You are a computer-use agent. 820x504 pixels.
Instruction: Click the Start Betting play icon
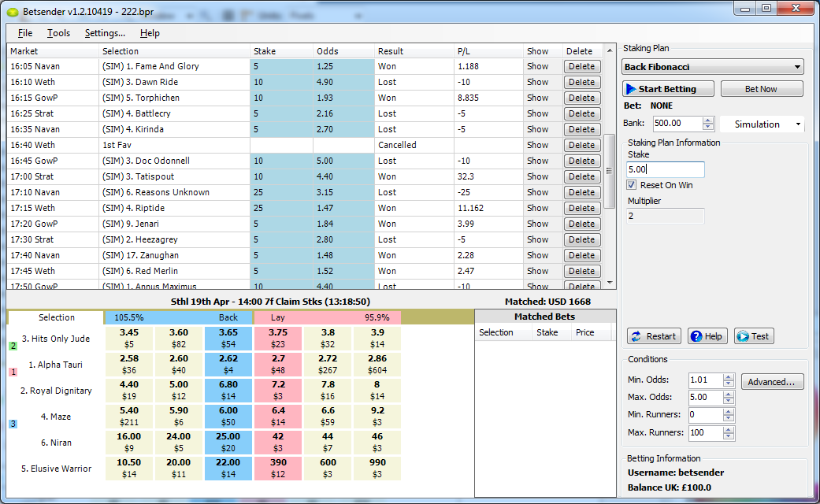(x=631, y=89)
